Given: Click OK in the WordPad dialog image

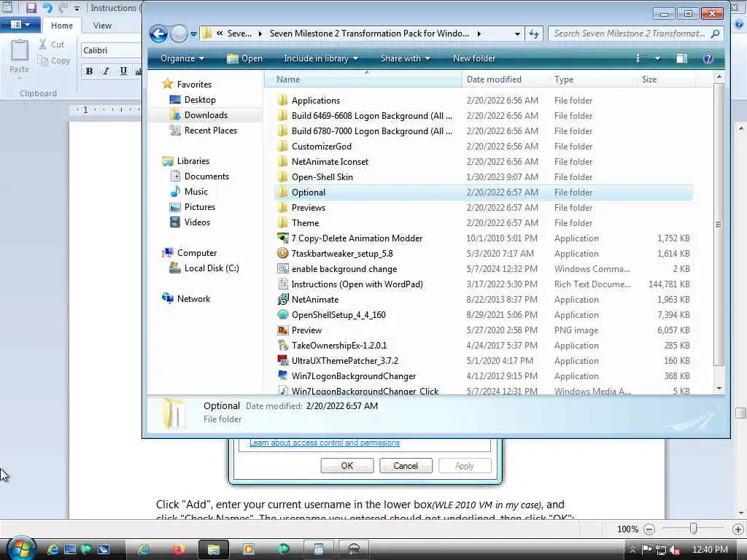Looking at the screenshot, I should pyautogui.click(x=347, y=466).
